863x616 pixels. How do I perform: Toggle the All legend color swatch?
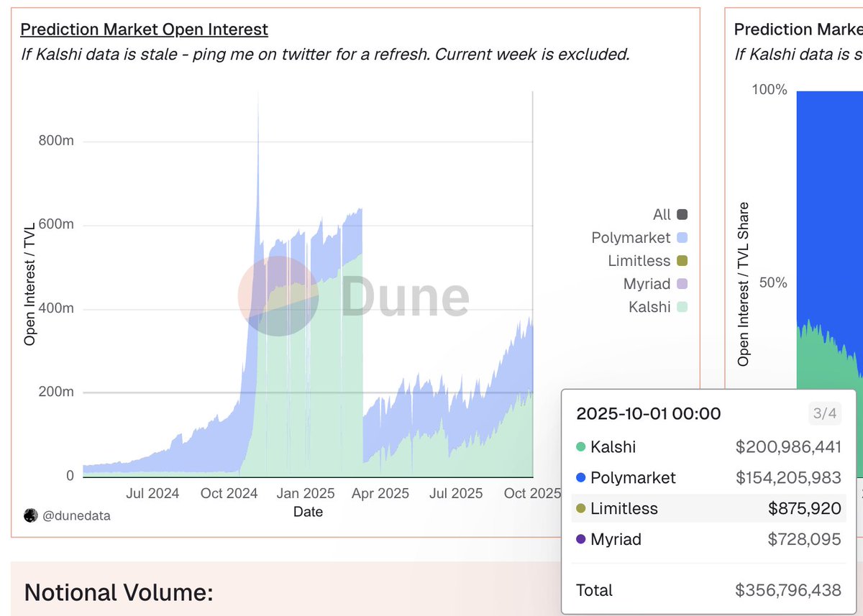point(682,214)
